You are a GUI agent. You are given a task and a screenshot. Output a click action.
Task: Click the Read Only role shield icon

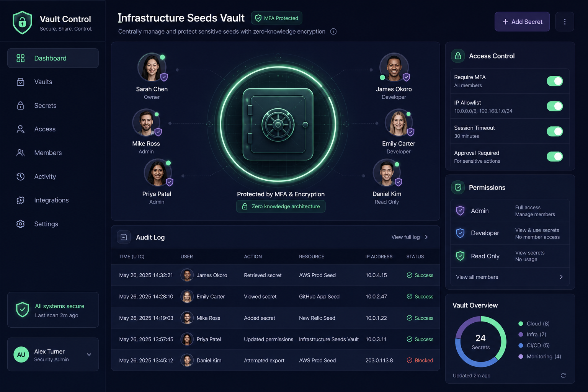point(461,256)
